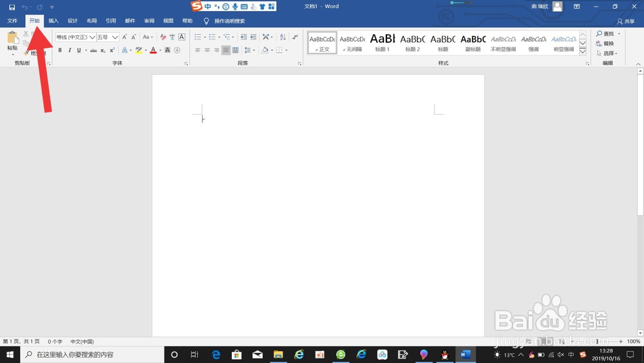Click the zoom in plus button
The height and width of the screenshot is (363, 644).
[621, 341]
